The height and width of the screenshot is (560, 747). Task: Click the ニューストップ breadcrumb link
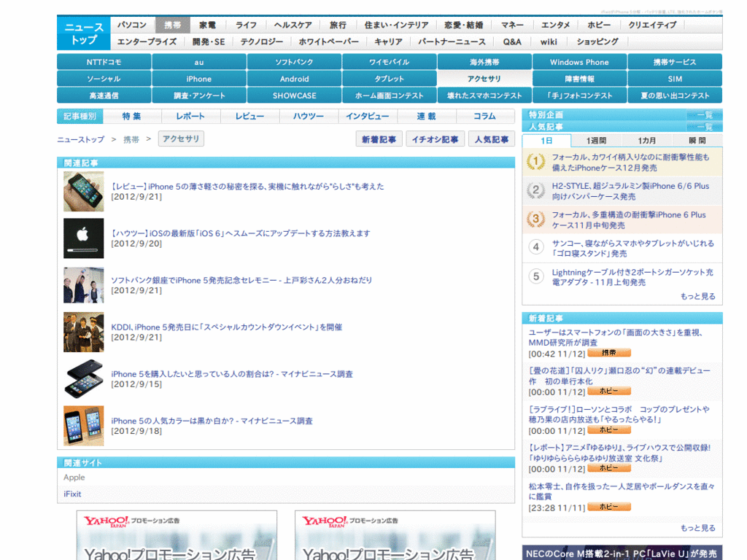80,139
